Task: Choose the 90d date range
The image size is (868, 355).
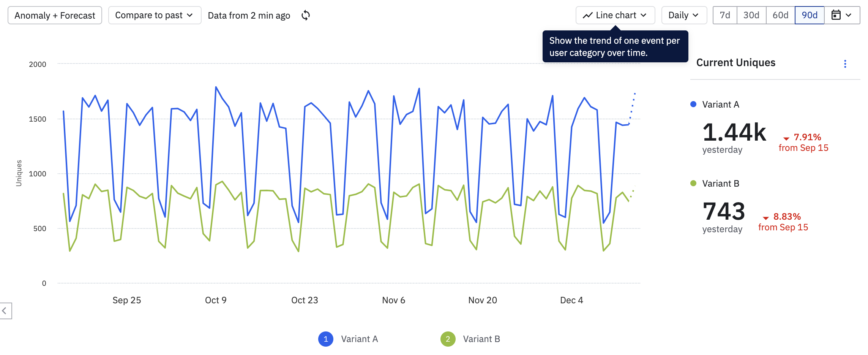Action: (x=810, y=15)
